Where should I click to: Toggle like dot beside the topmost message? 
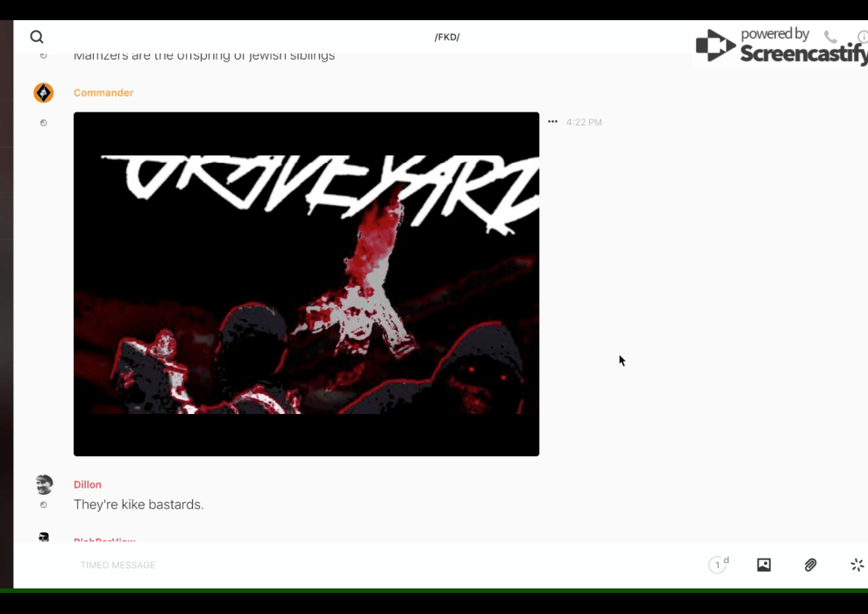[x=43, y=56]
